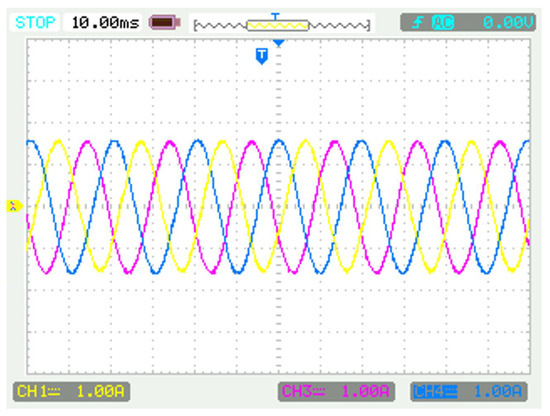Click the yellow CH1 ground reference marker
The image size is (550, 416).
click(x=14, y=206)
